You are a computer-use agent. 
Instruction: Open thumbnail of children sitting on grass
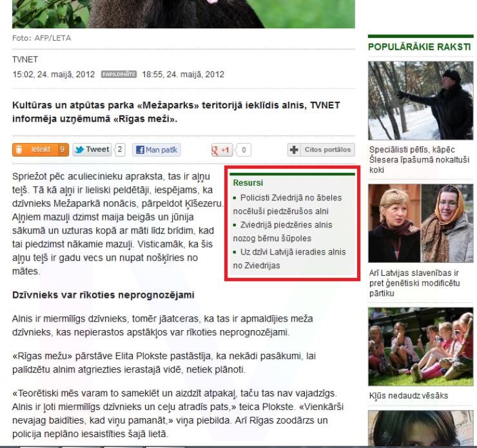pos(419,346)
